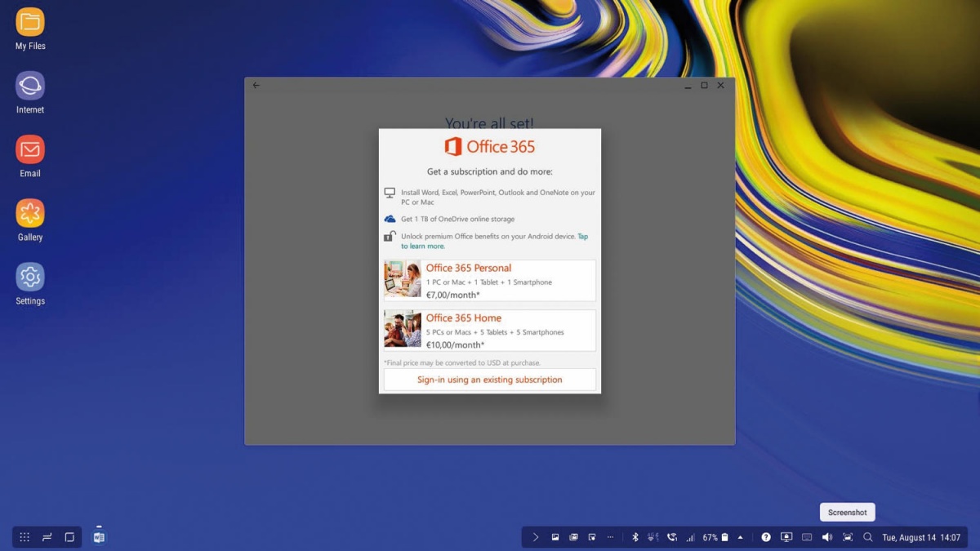Click the PC monitor install icon

pyautogui.click(x=390, y=193)
